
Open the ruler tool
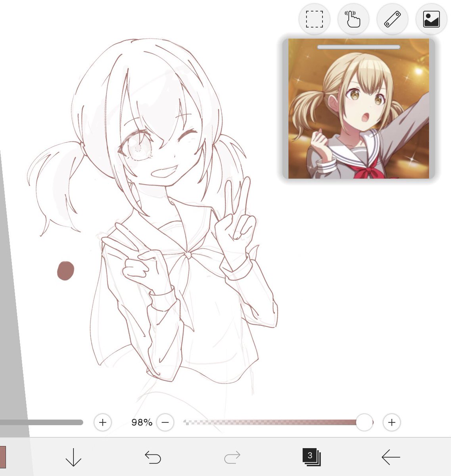[392, 19]
